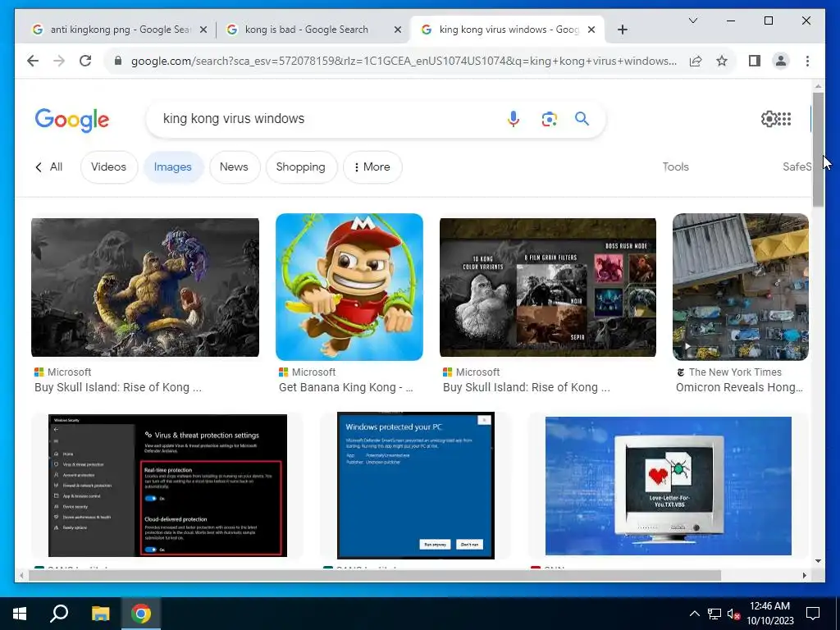Select the Images filter chip
Viewport: 840px width, 630px height.
pos(172,167)
